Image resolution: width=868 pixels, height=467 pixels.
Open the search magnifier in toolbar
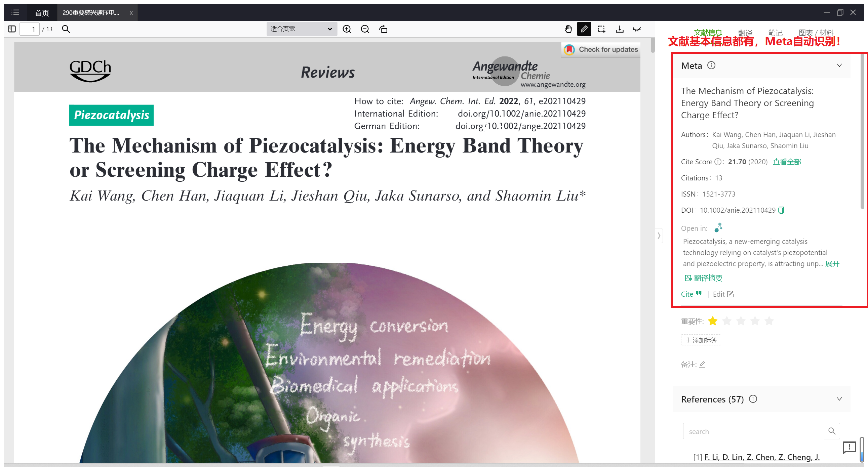(x=66, y=29)
